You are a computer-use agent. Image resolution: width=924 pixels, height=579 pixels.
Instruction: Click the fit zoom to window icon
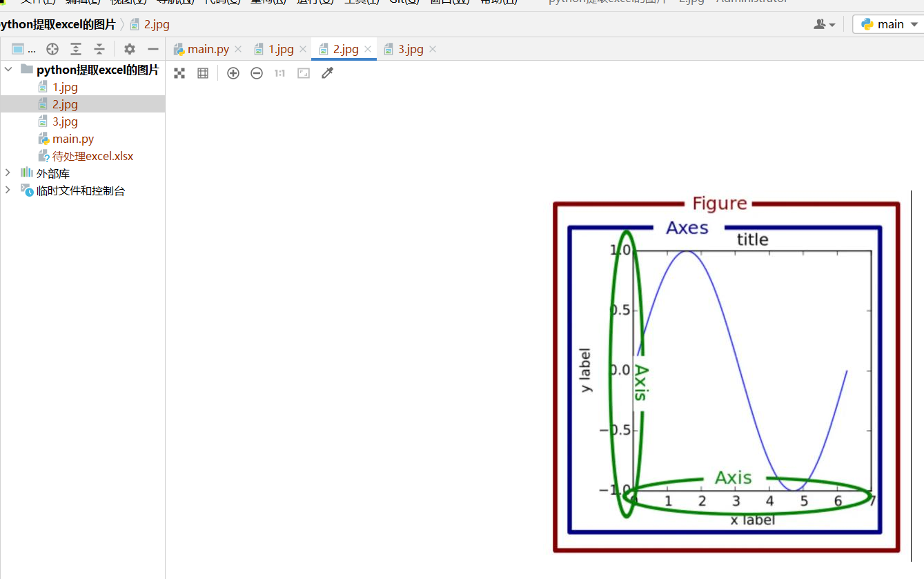(304, 73)
